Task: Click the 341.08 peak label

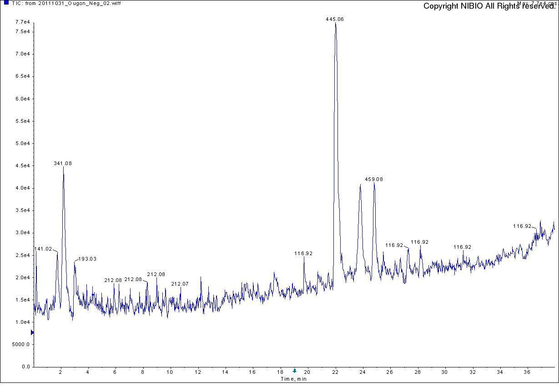Action: pos(63,163)
